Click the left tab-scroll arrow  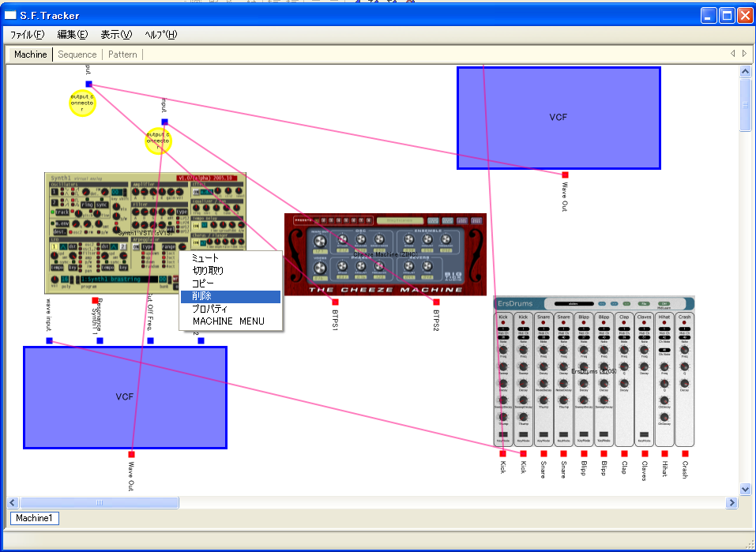pyautogui.click(x=732, y=54)
